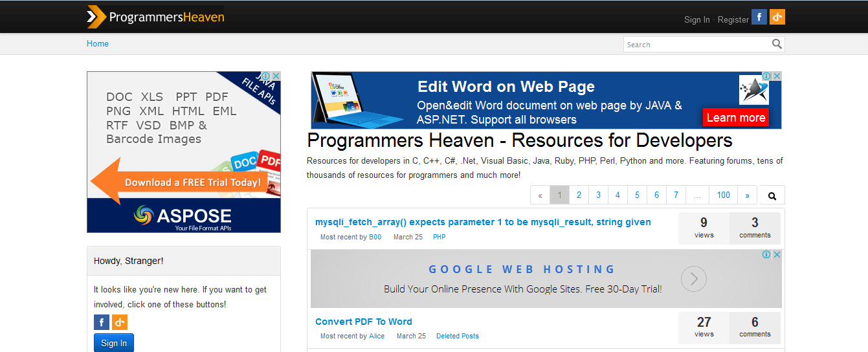Click the Register link in header
Viewport: 868px width, 352px height.
733,20
